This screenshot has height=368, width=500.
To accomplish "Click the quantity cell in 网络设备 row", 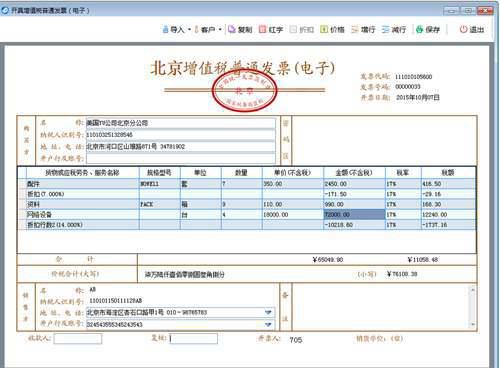I will pyautogui.click(x=242, y=214).
